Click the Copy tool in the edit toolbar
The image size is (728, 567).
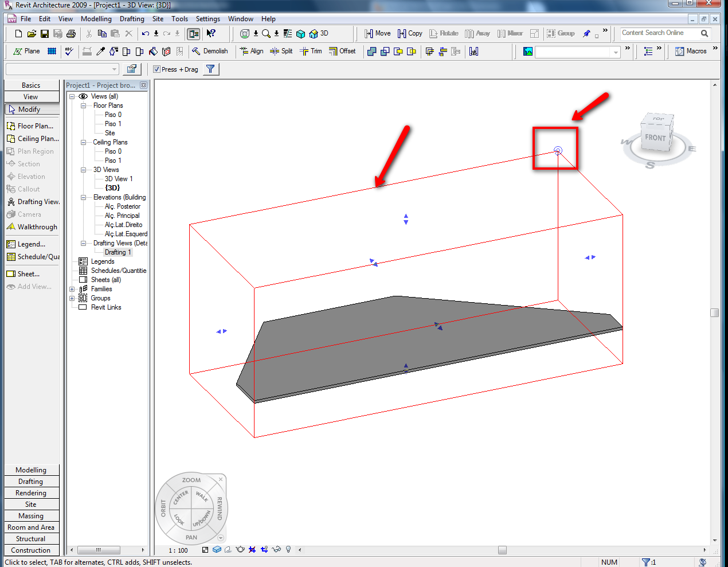coord(410,34)
